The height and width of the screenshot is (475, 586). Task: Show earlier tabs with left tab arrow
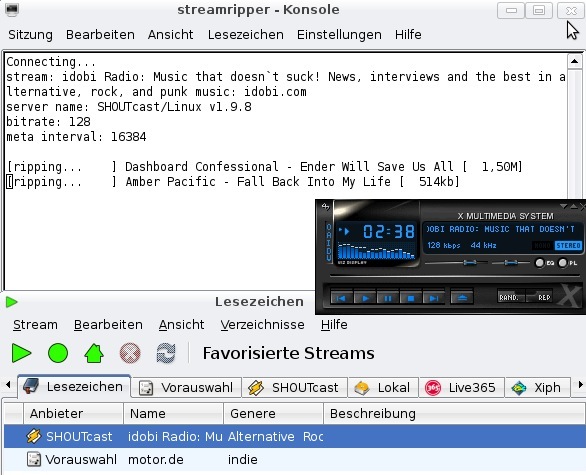8,385
